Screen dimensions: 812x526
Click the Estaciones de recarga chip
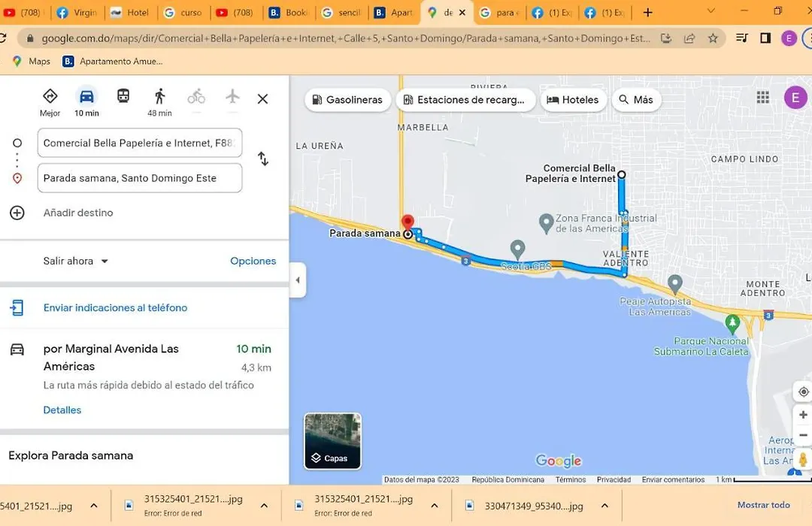465,99
